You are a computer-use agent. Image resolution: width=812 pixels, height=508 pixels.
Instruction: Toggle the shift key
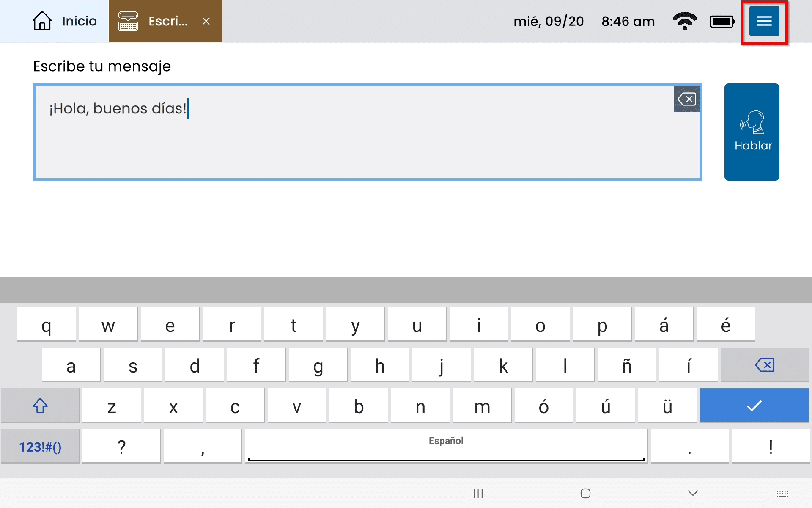(x=40, y=406)
